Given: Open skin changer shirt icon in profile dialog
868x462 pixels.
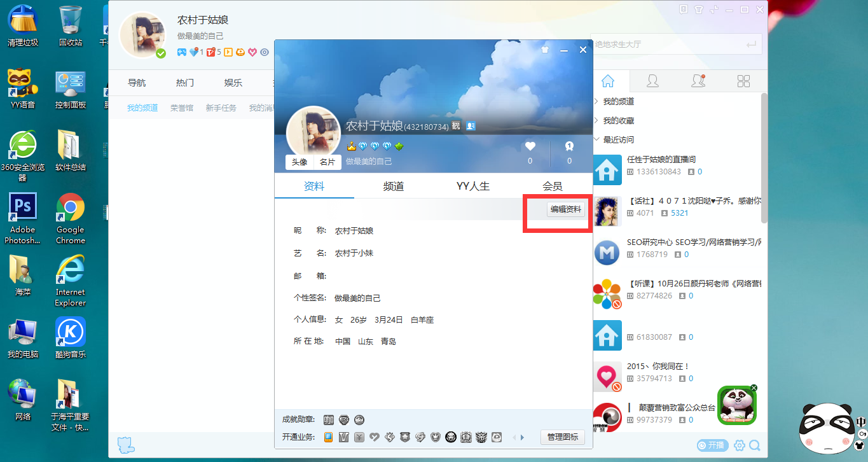Looking at the screenshot, I should (x=544, y=50).
